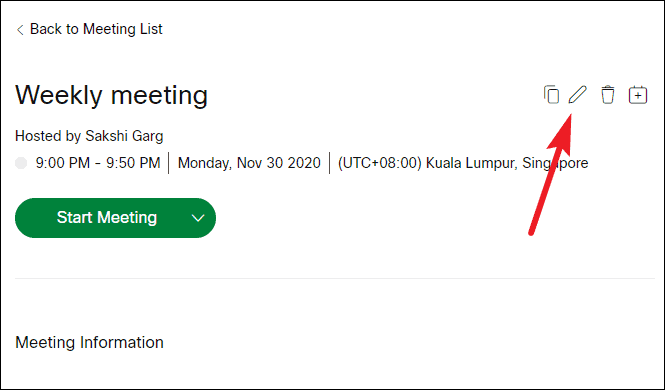Screen dimensions: 665x390
Task: Add meeting to calendar via plus-calendar icon
Action: 637,95
